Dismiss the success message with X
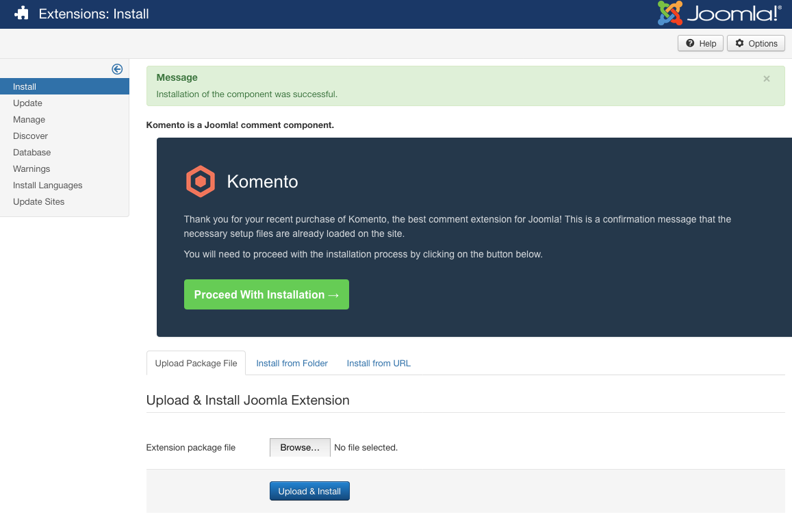Screen dimensions: 792x532 [x=766, y=78]
